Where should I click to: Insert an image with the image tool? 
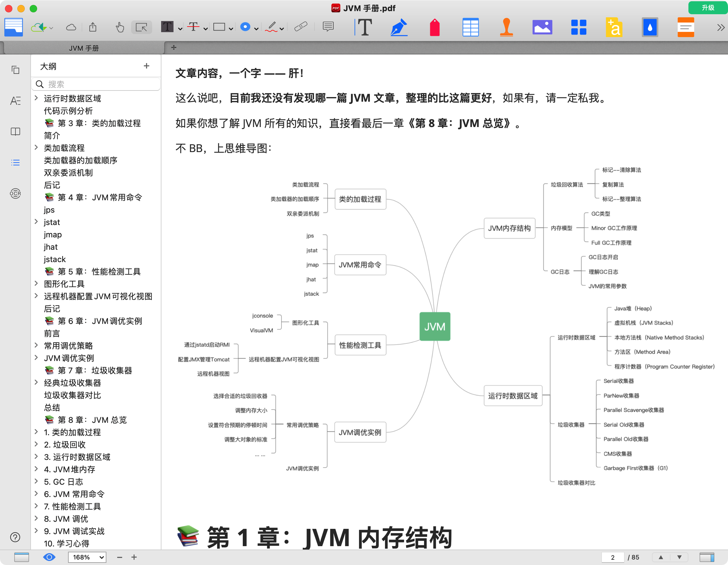[x=542, y=27]
